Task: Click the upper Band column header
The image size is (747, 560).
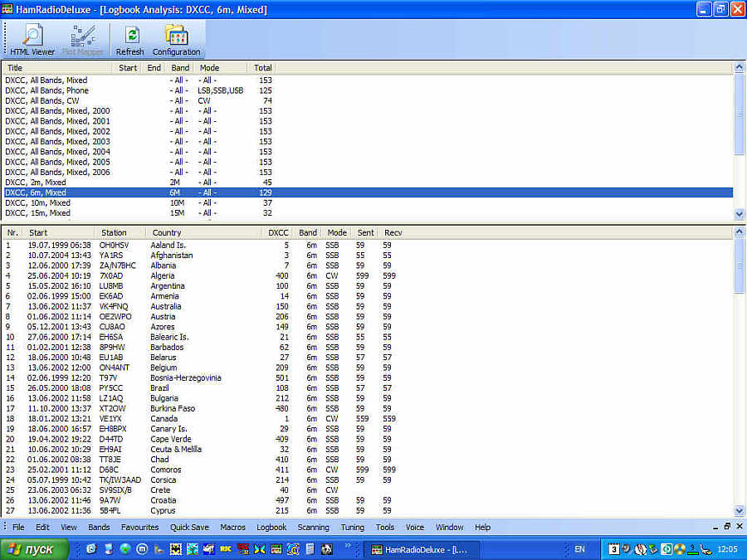Action: point(180,68)
